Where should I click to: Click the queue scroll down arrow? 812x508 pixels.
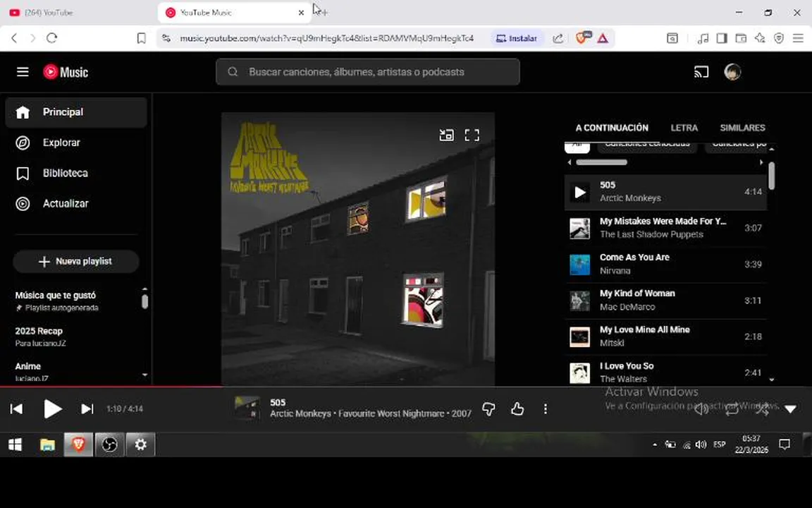tap(772, 380)
